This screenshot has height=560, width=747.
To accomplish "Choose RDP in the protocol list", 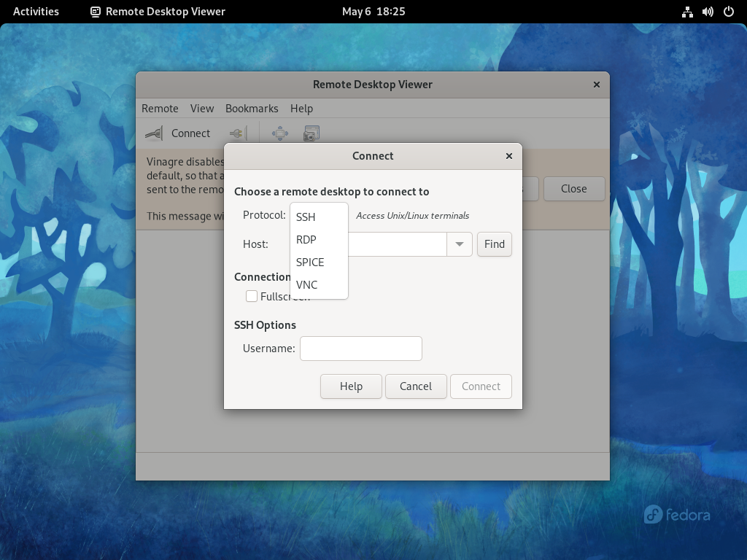I will click(319, 239).
